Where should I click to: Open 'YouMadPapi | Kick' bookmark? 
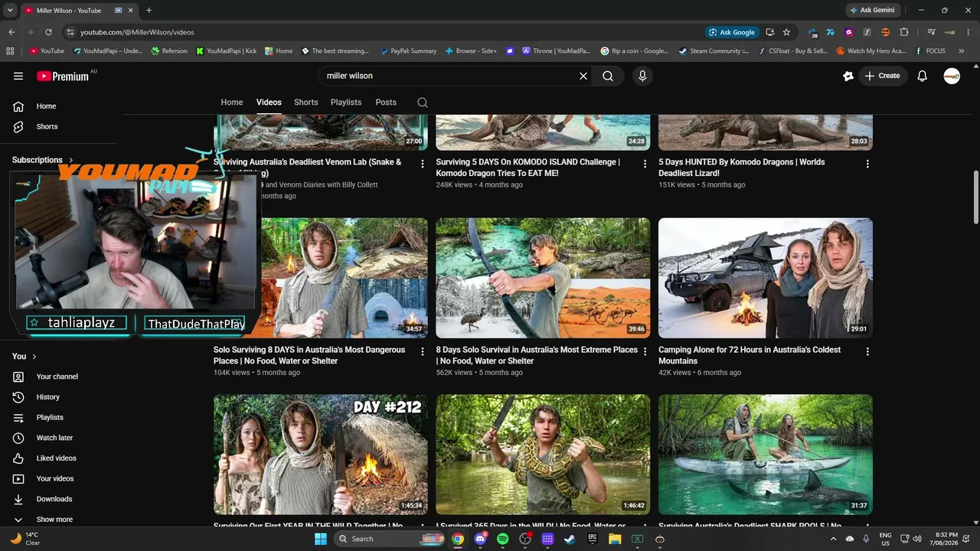point(227,51)
